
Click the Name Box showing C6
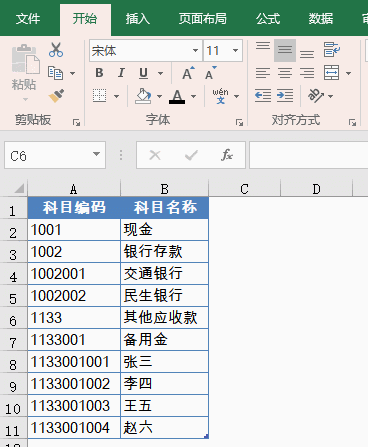[55, 155]
